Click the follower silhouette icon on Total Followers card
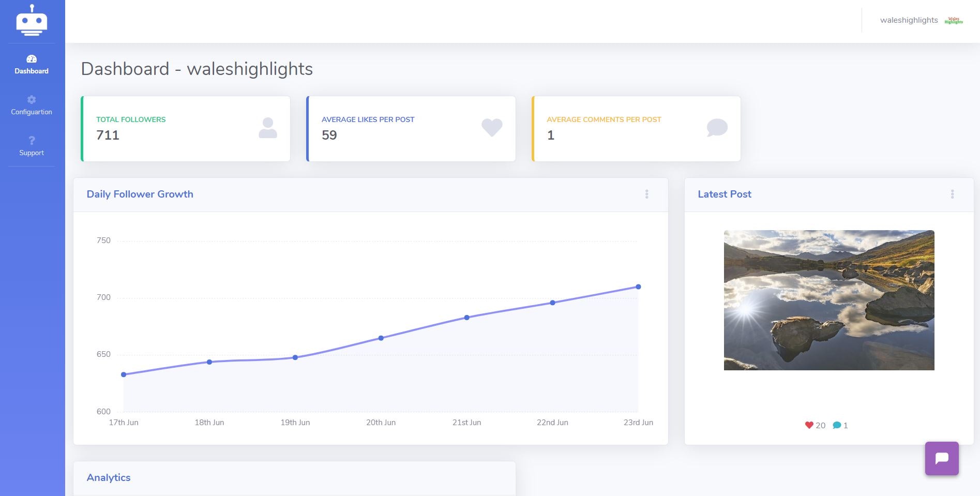980x496 pixels. point(267,128)
